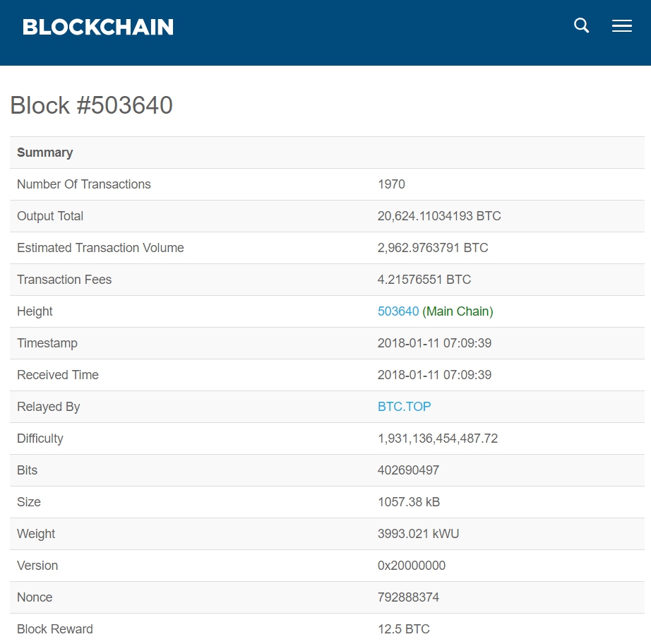Click the Number Of Transactions value 1970
This screenshot has width=651, height=644.
point(391,184)
